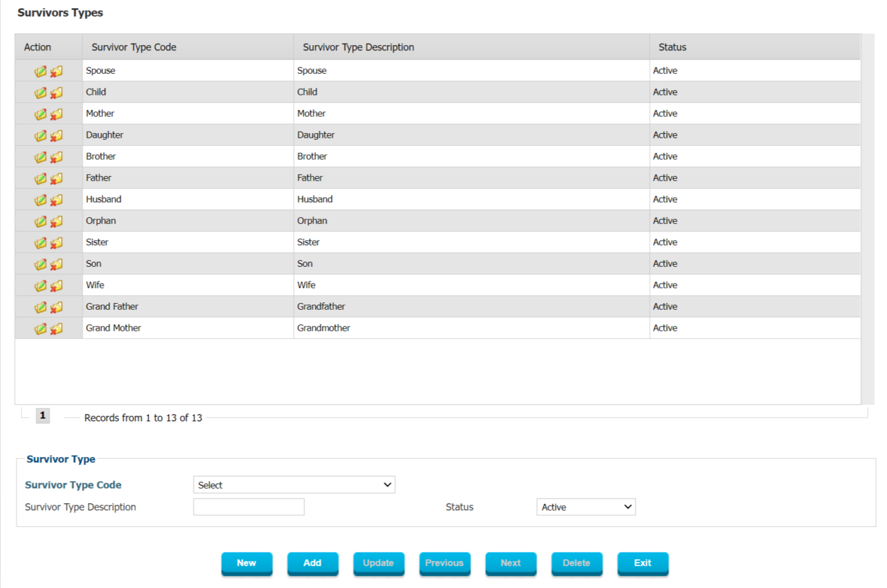
Task: Open the Status dropdown set to Active
Action: pos(586,507)
